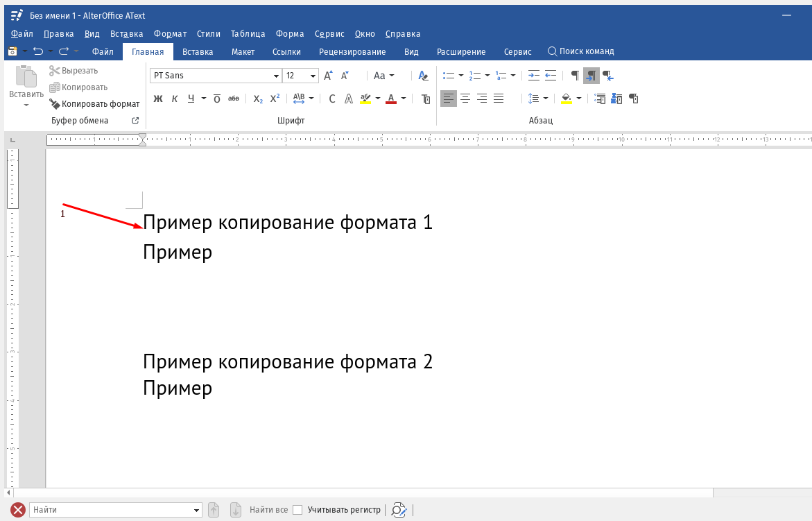Switch to the Вставка ribbon tab
The image size is (812, 521).
pyautogui.click(x=198, y=52)
